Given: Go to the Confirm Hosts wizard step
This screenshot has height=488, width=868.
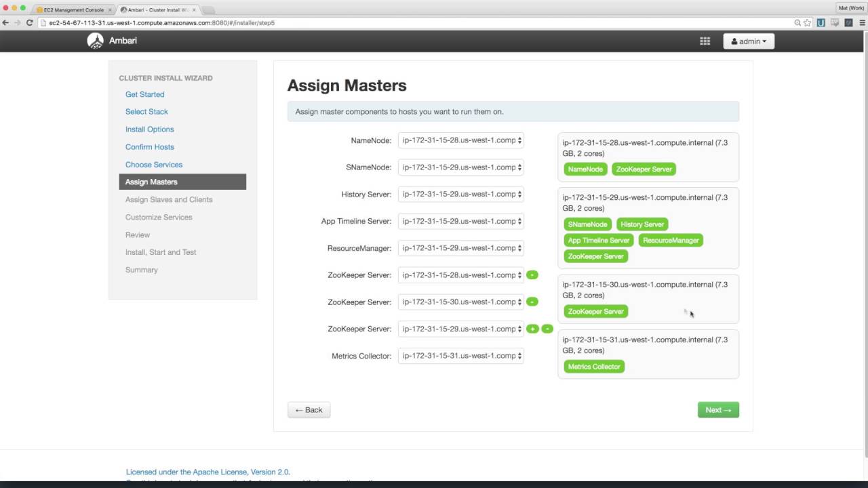Looking at the screenshot, I should [x=149, y=147].
